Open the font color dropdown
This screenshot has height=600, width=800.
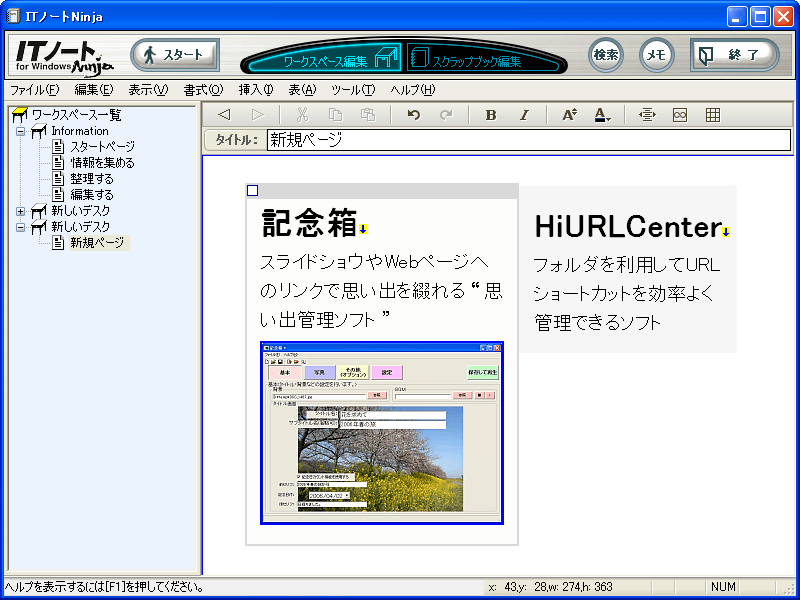tap(603, 115)
